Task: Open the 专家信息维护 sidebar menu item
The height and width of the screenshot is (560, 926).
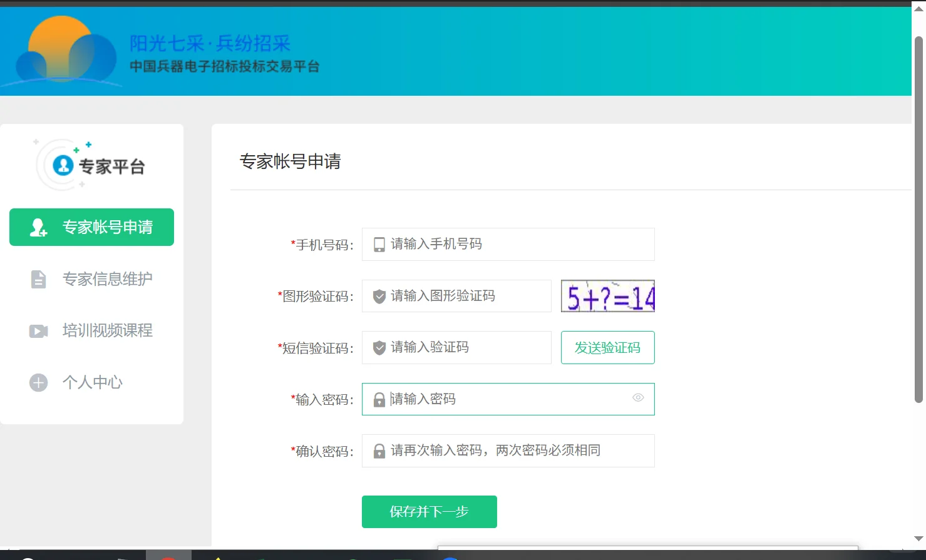Action: point(106,279)
